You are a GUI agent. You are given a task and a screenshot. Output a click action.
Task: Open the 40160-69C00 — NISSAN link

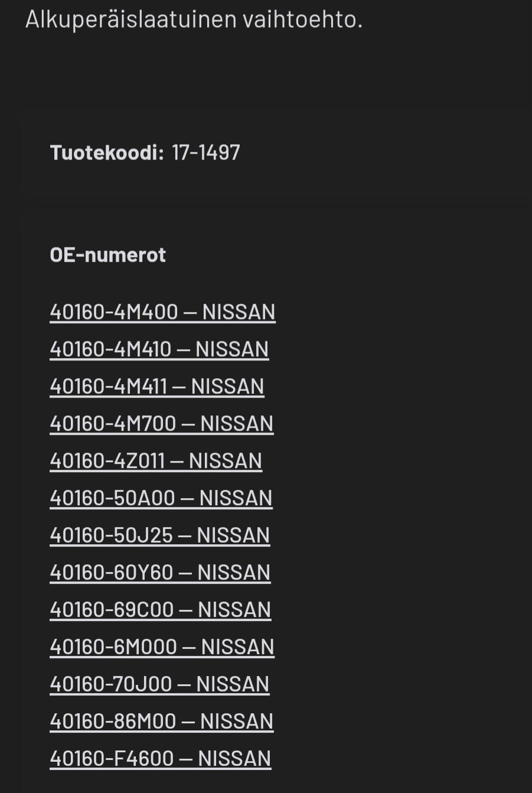[161, 610]
